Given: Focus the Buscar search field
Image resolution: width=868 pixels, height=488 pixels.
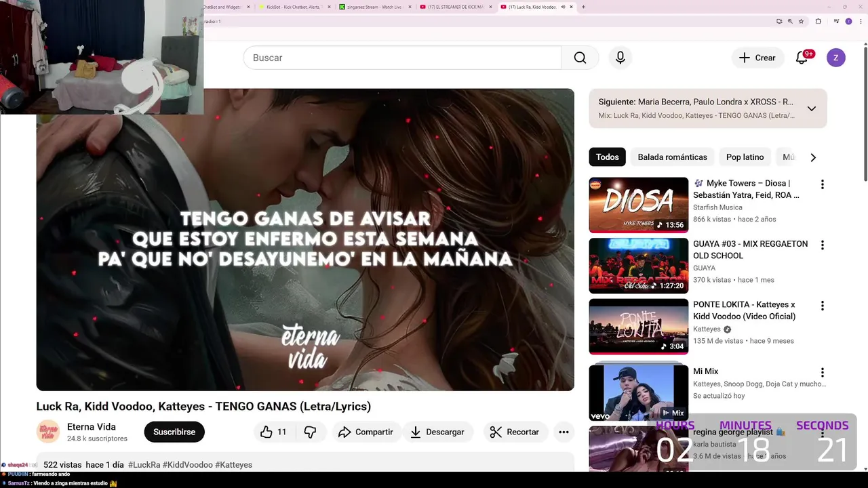Looking at the screenshot, I should (402, 58).
